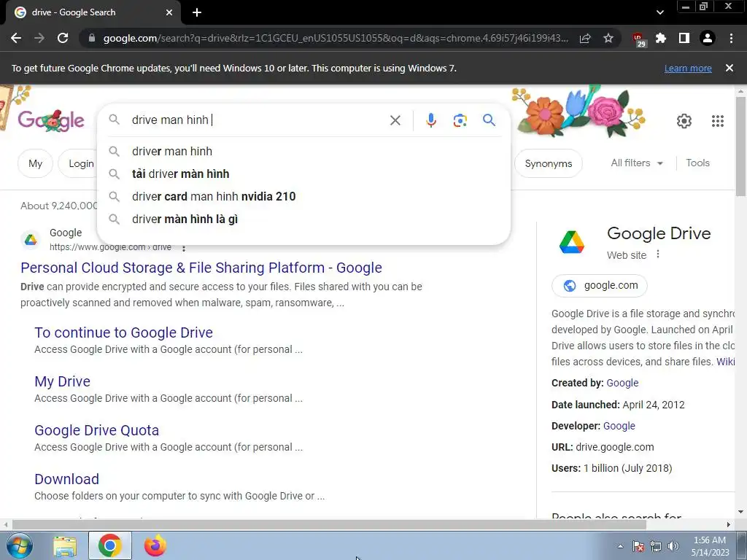747x560 pixels.
Task: Focus the search field containing drive man hinh
Action: tap(258, 120)
